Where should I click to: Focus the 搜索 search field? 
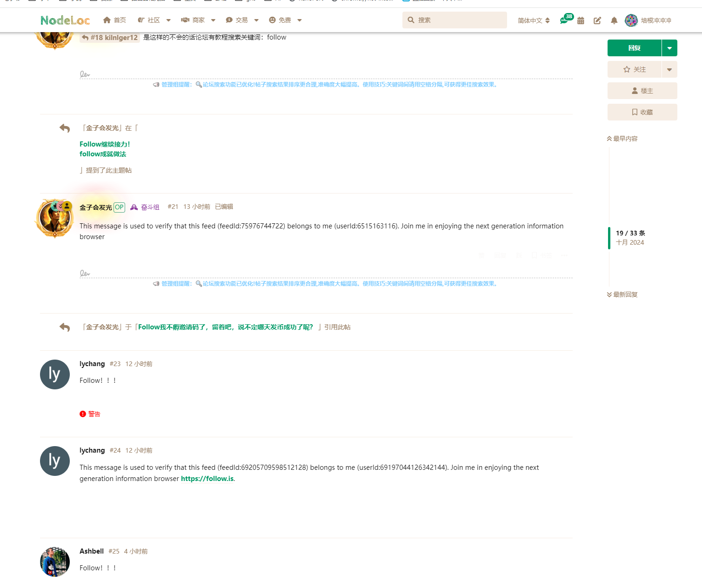(x=455, y=20)
